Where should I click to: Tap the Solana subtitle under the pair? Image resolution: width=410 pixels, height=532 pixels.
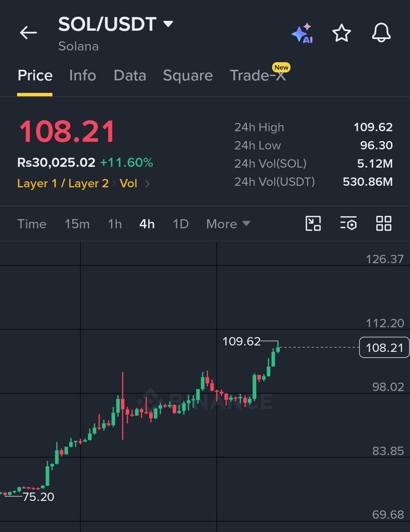[x=78, y=46]
